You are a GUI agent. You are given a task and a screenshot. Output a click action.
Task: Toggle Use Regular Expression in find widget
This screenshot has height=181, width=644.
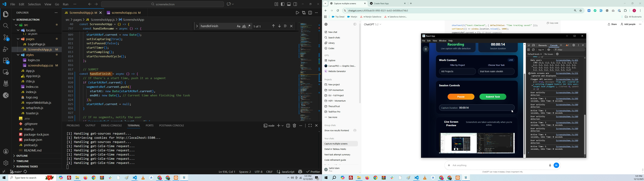click(x=250, y=26)
